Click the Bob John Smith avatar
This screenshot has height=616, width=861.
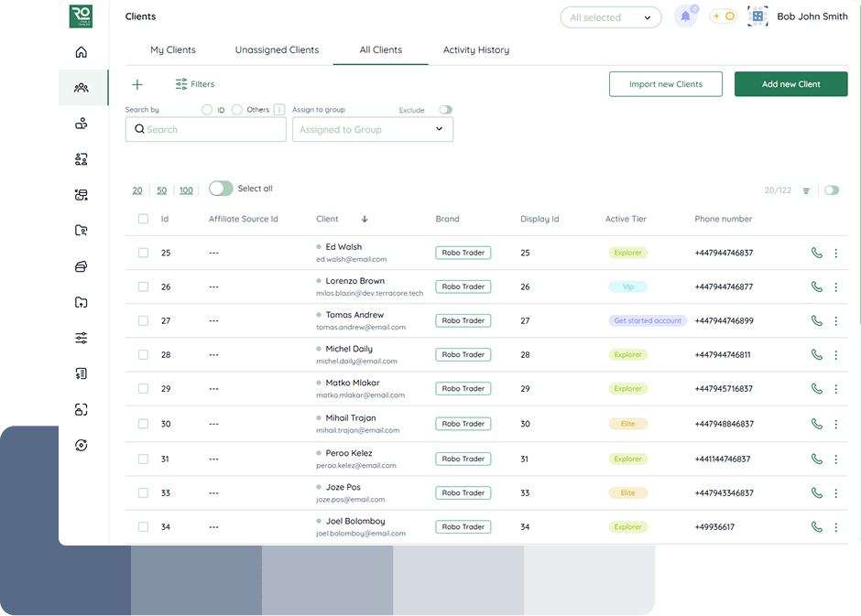click(757, 16)
